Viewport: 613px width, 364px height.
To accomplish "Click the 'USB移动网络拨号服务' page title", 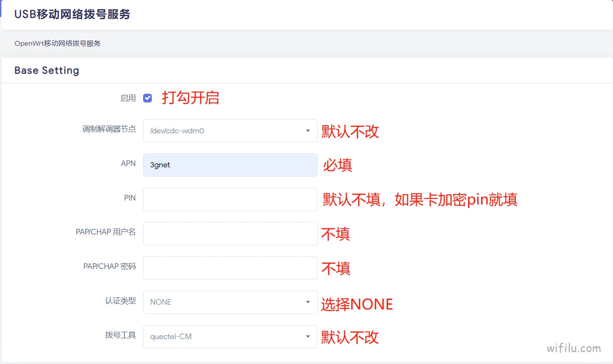I will click(72, 14).
